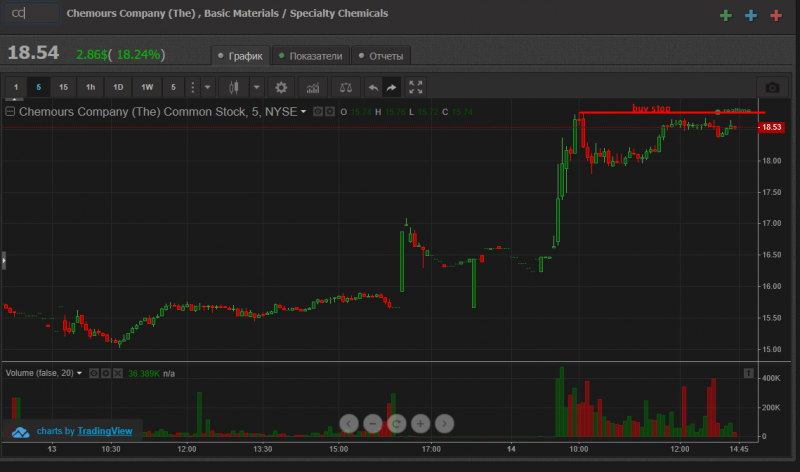
Task: Select the highlighted 5 minute timeframe
Action: 39,87
